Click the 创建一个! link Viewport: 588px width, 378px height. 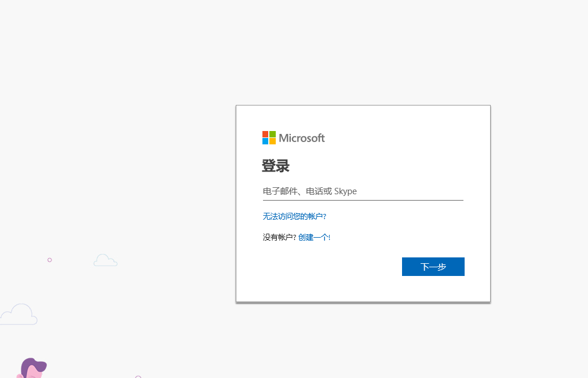(314, 237)
